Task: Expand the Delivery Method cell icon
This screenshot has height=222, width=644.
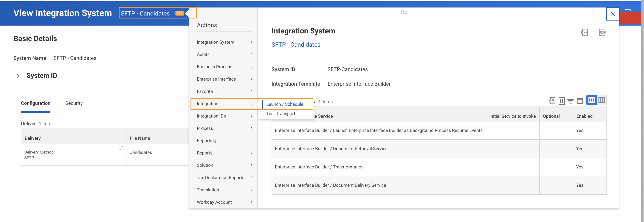Action: (x=121, y=148)
